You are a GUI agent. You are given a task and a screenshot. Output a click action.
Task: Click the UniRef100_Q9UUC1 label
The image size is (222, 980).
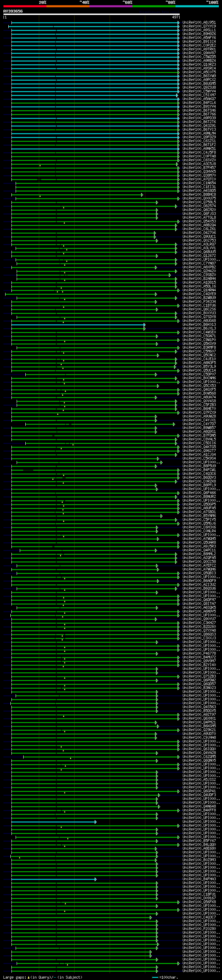tap(199, 237)
